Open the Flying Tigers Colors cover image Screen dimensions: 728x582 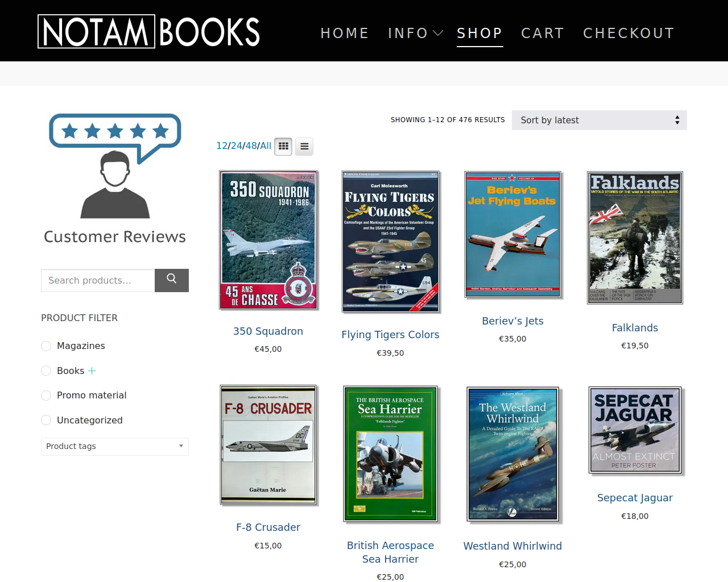(x=391, y=242)
